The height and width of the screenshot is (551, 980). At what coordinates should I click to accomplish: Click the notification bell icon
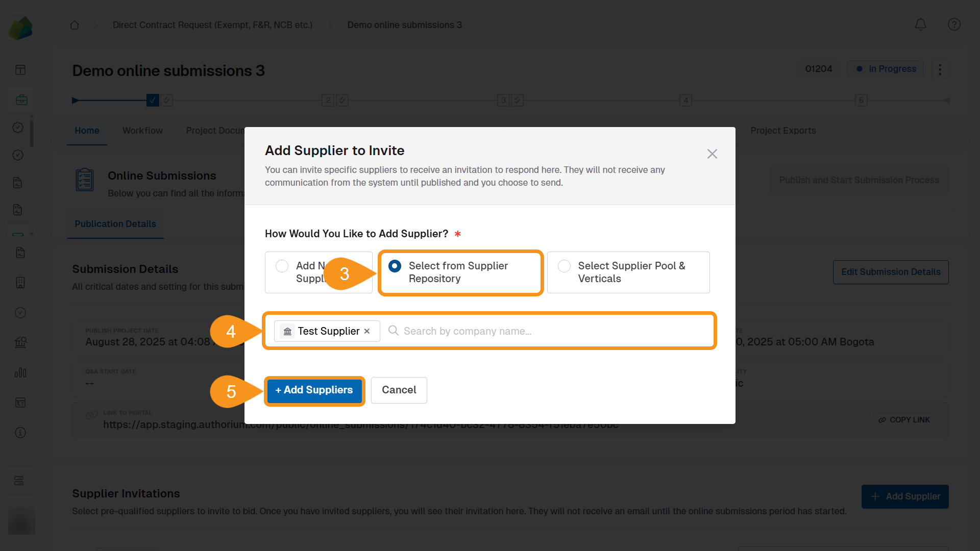pyautogui.click(x=920, y=24)
